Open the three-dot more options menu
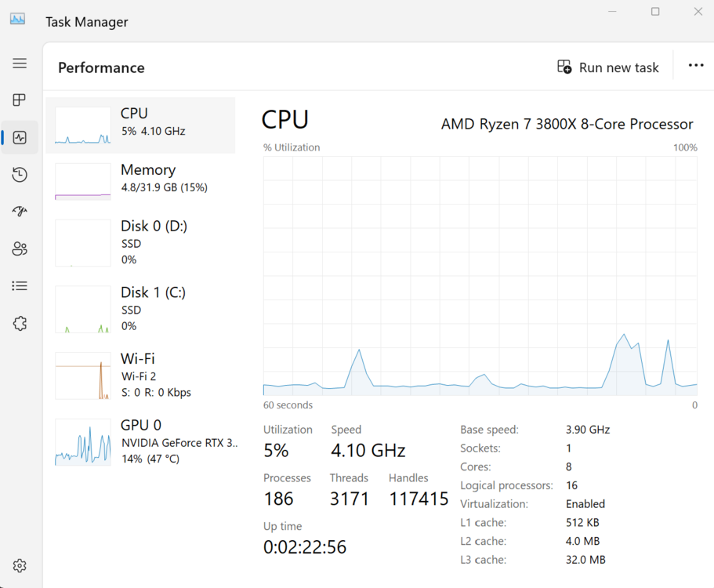 pos(696,66)
